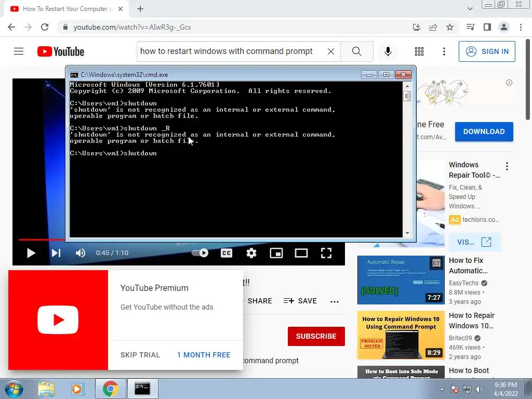Mute the video volume

pyautogui.click(x=81, y=253)
